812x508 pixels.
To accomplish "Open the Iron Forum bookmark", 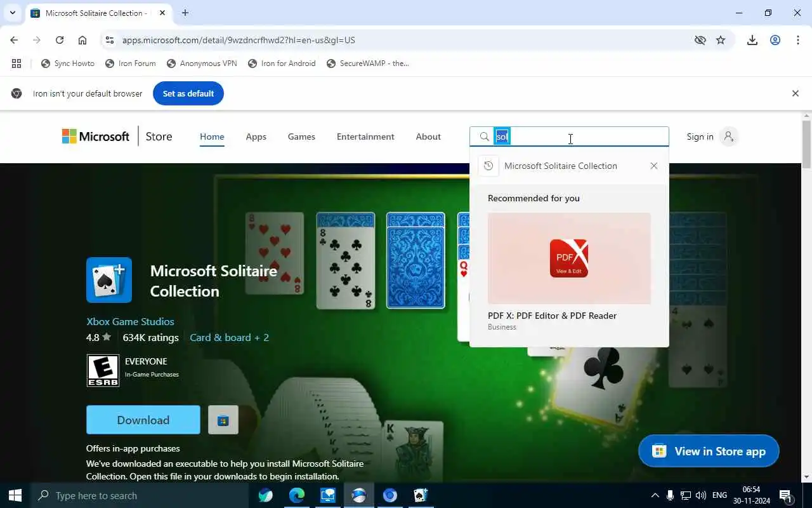I will pos(131,63).
